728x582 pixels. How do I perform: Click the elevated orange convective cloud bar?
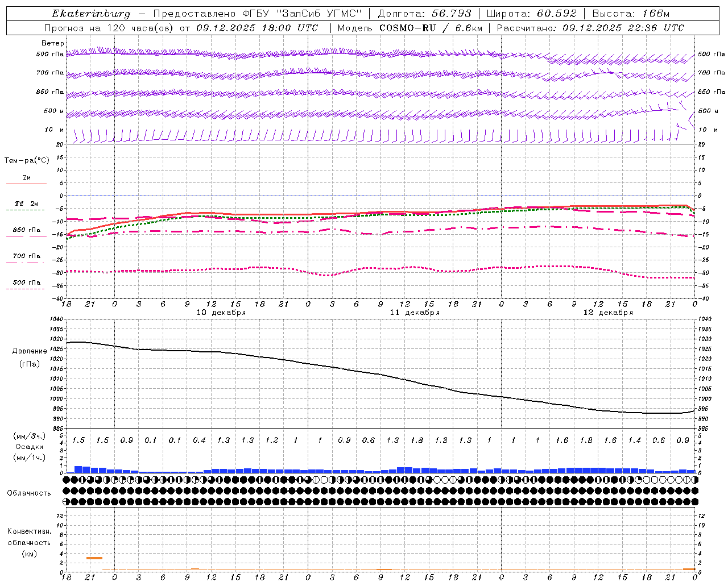[94, 558]
